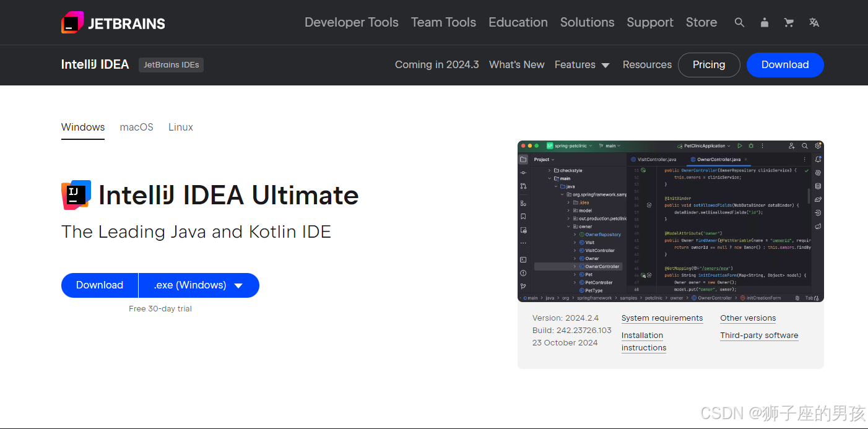
Task: Expand the .exe (Windows) installer dropdown
Action: pyautogui.click(x=199, y=285)
